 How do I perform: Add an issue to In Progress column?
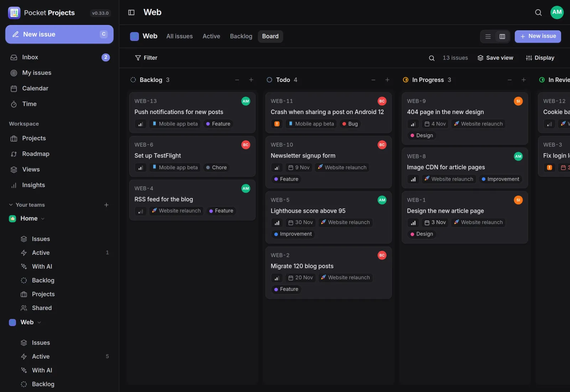524,80
